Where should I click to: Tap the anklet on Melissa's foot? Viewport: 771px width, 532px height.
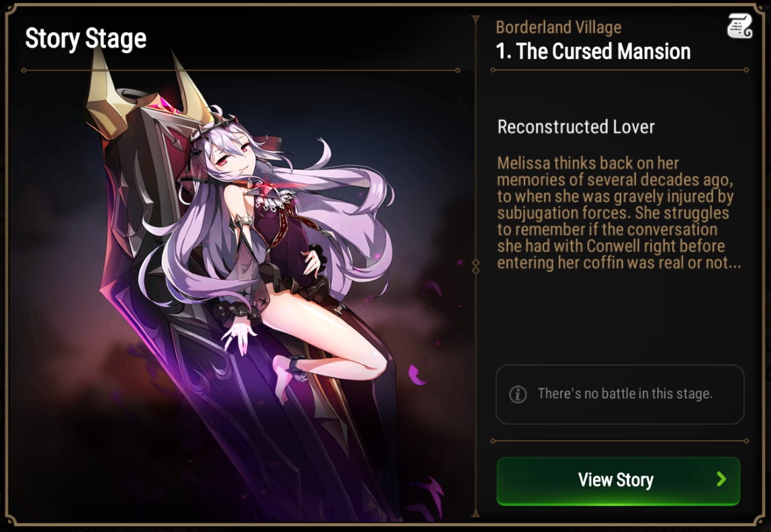point(298,368)
